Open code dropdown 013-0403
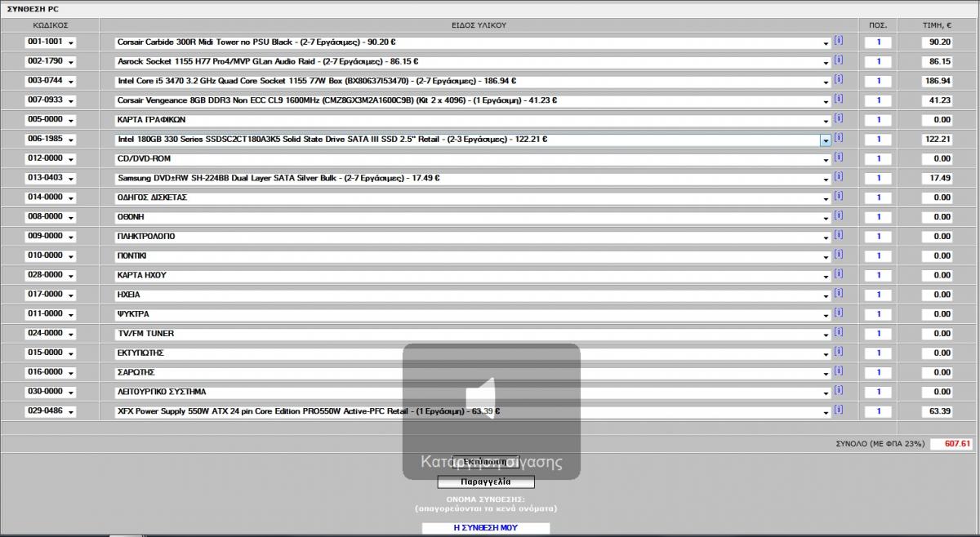Viewport: 980px width, 537px height. pyautogui.click(x=50, y=178)
